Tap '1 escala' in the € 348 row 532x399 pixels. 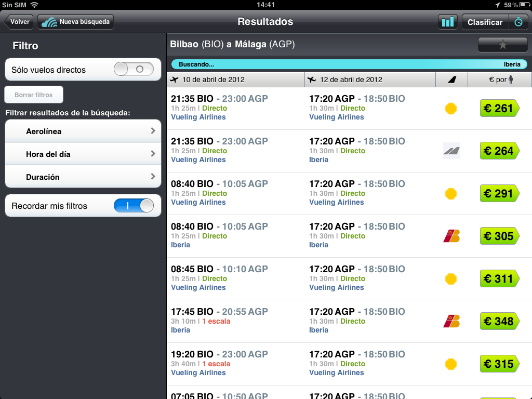click(x=216, y=321)
